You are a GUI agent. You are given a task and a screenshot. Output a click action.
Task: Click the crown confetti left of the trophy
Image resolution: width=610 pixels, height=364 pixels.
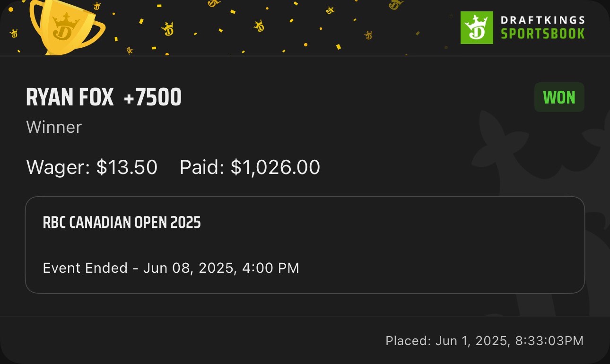14,33
